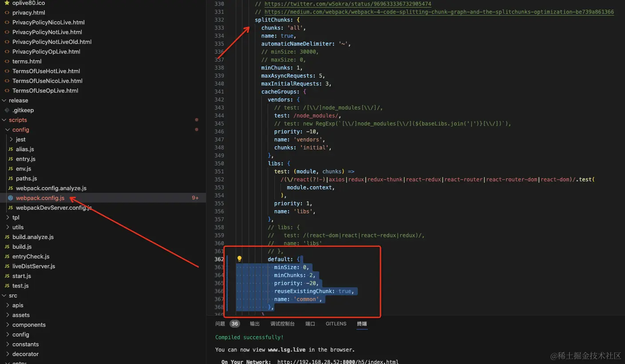Collapse the config folder under scripts
The image size is (625, 364).
tap(8, 129)
